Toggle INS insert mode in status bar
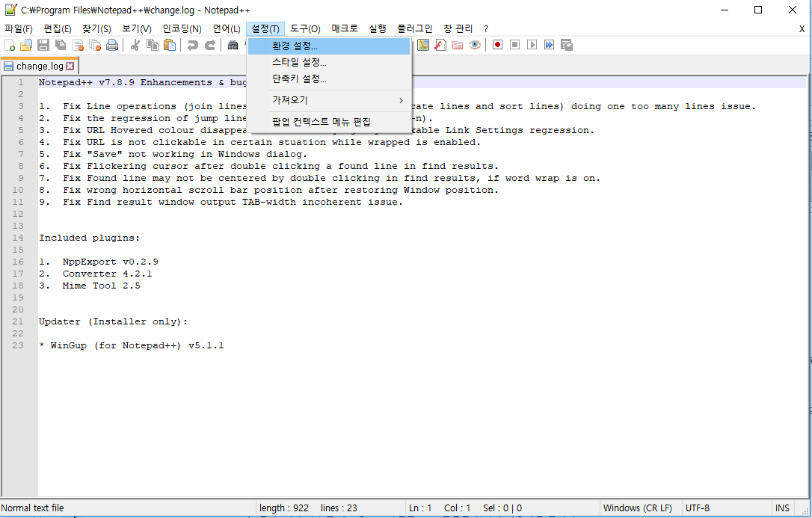The height and width of the screenshot is (518, 812). (x=782, y=508)
